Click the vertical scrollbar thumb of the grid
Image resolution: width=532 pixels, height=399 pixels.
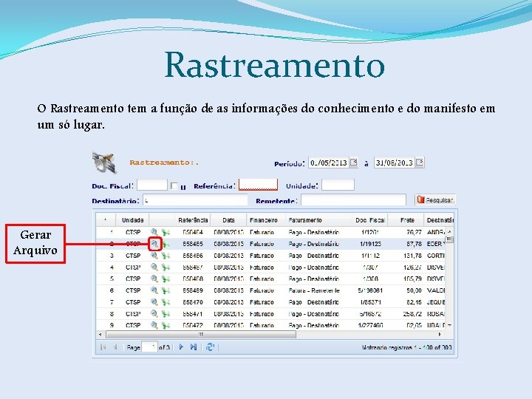[449, 239]
